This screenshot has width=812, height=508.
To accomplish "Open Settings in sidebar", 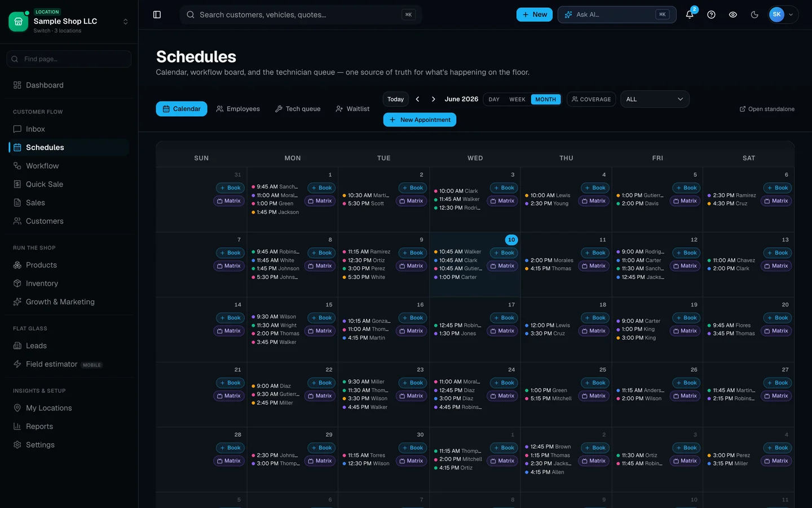I will [x=69, y=445].
